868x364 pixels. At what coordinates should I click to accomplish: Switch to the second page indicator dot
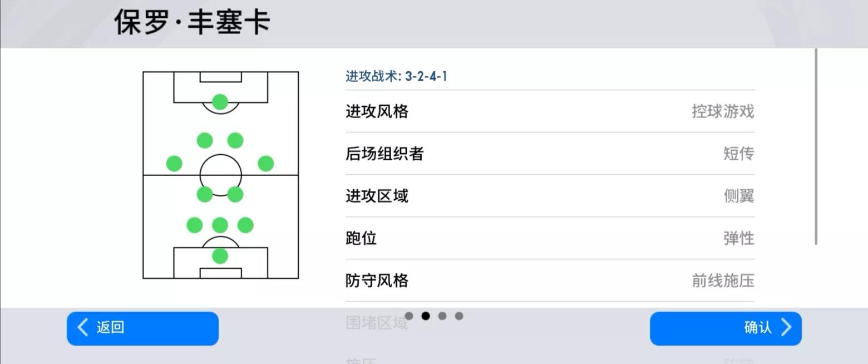point(426,316)
